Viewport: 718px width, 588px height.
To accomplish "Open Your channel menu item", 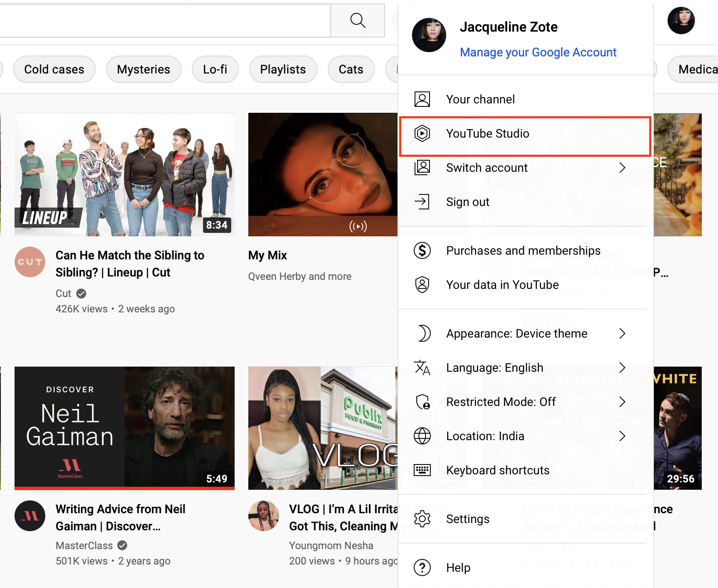I will coord(525,99).
